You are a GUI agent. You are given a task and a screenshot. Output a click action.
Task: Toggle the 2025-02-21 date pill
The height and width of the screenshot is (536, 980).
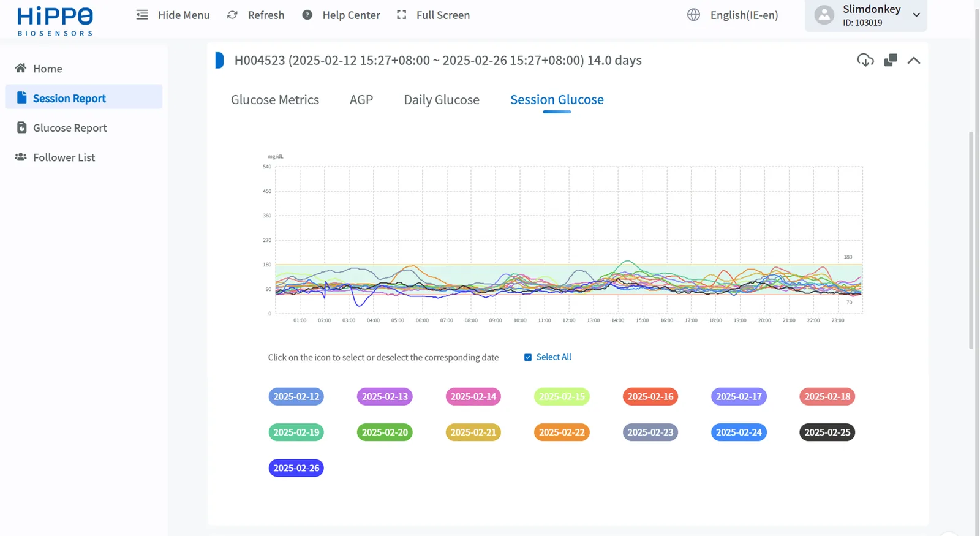[x=473, y=432]
